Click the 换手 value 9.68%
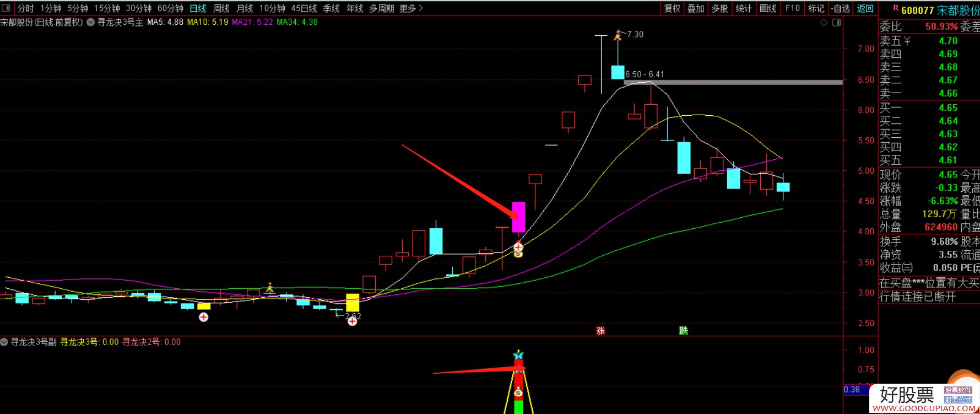The height and width of the screenshot is (414, 980). point(944,241)
